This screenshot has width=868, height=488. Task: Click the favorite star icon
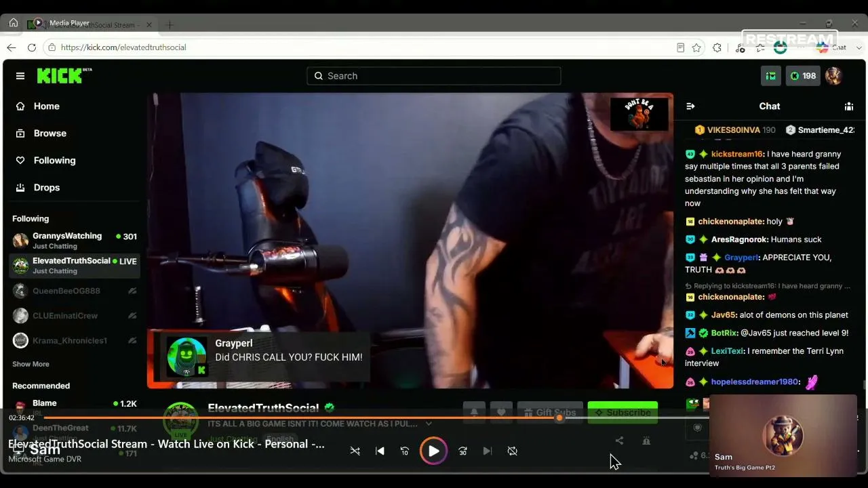point(696,47)
